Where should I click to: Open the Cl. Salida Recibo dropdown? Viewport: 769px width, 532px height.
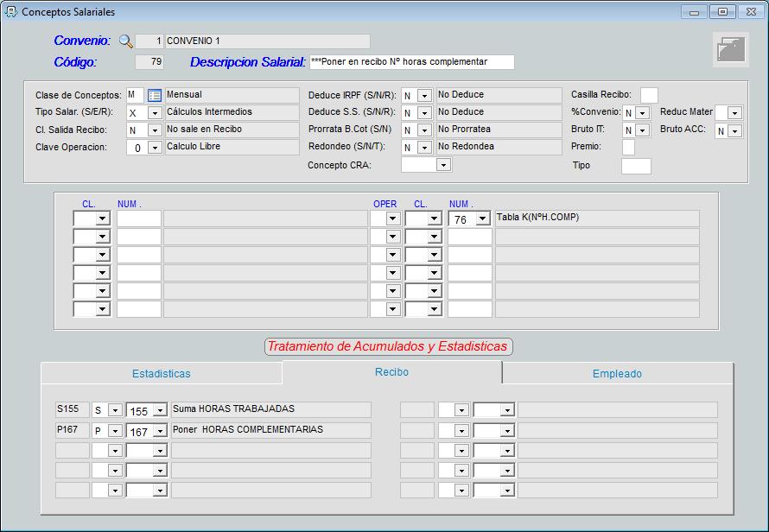(155, 130)
